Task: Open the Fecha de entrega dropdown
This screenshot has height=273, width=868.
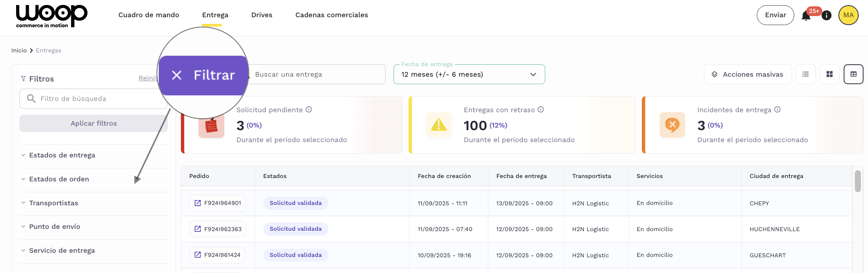Action: [x=469, y=74]
